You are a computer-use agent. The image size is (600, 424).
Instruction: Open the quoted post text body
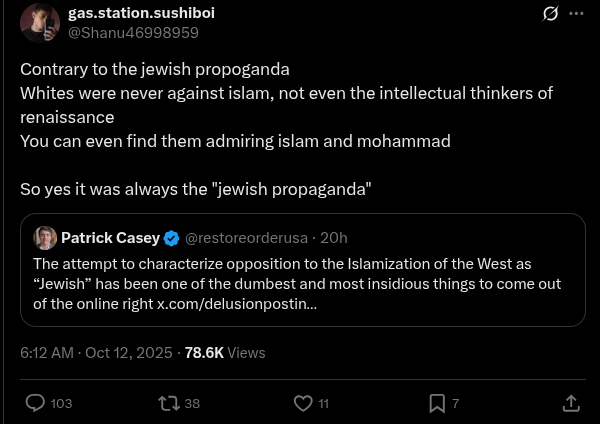coord(297,284)
